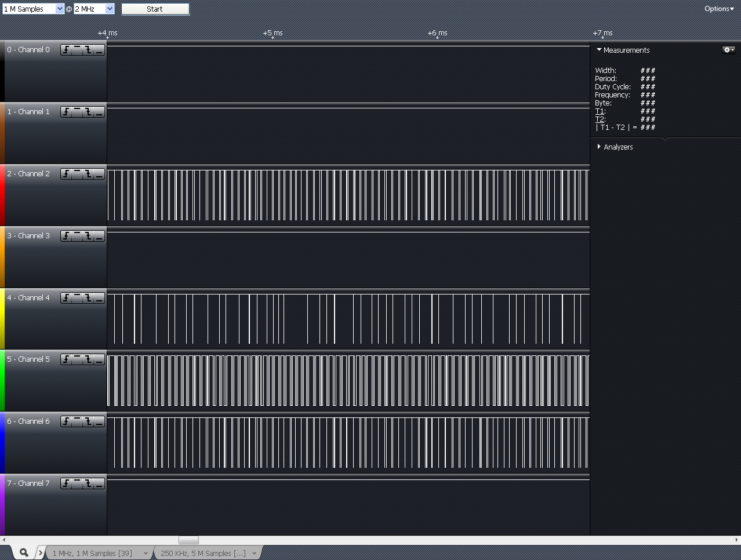Screen dimensions: 741x560
Task: Toggle falling edge trigger on Channel 6
Action: 88,421
